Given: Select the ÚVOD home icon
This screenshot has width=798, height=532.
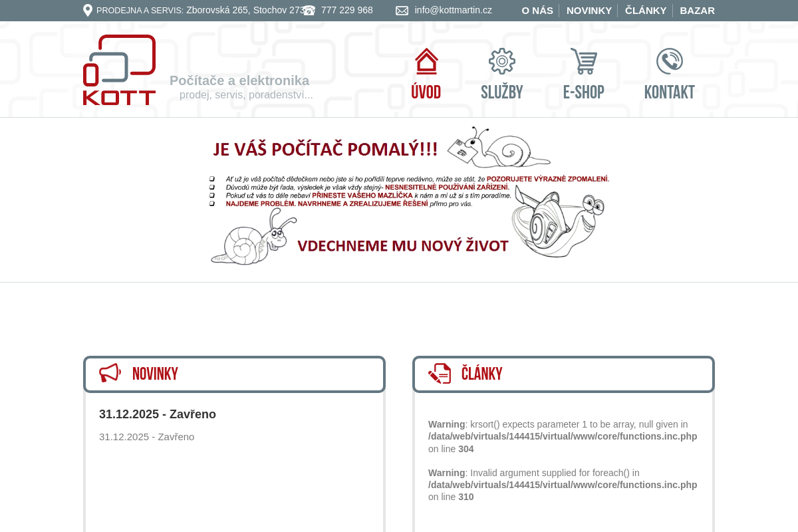Looking at the screenshot, I should point(426,61).
